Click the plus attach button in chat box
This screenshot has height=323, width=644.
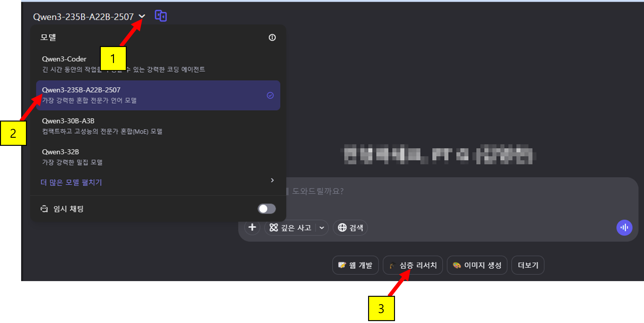coord(252,227)
